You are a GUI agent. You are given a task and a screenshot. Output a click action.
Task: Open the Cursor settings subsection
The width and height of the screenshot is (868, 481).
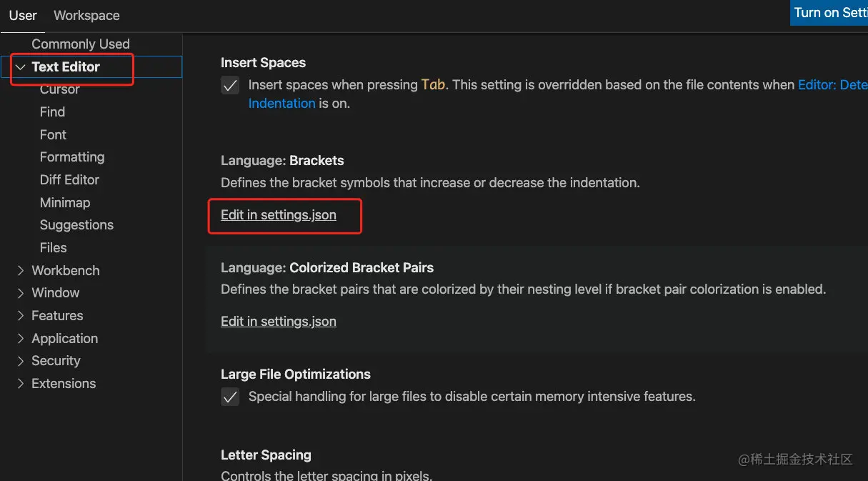[x=60, y=89]
